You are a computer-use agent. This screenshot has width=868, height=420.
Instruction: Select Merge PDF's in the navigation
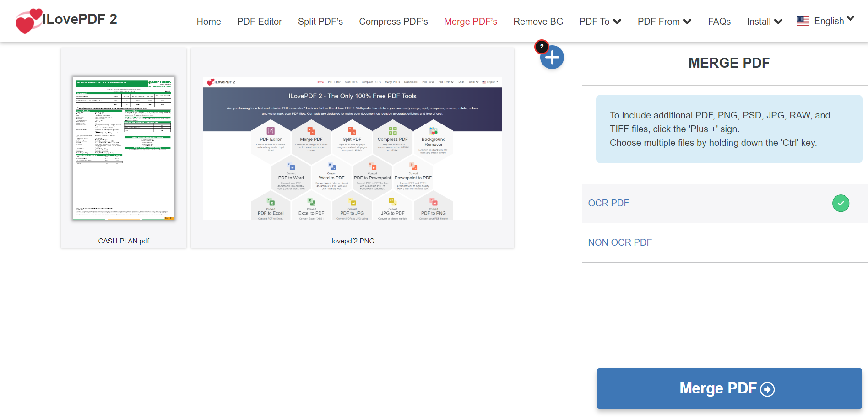click(x=471, y=22)
